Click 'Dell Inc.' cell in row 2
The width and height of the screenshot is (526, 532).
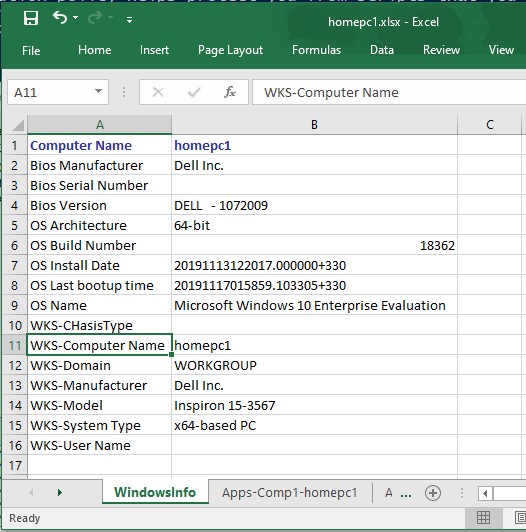(314, 166)
